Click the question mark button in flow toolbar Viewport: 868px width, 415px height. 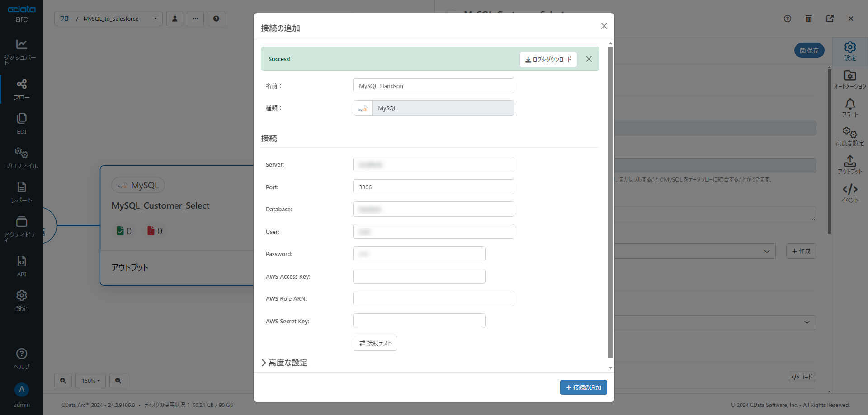click(216, 19)
